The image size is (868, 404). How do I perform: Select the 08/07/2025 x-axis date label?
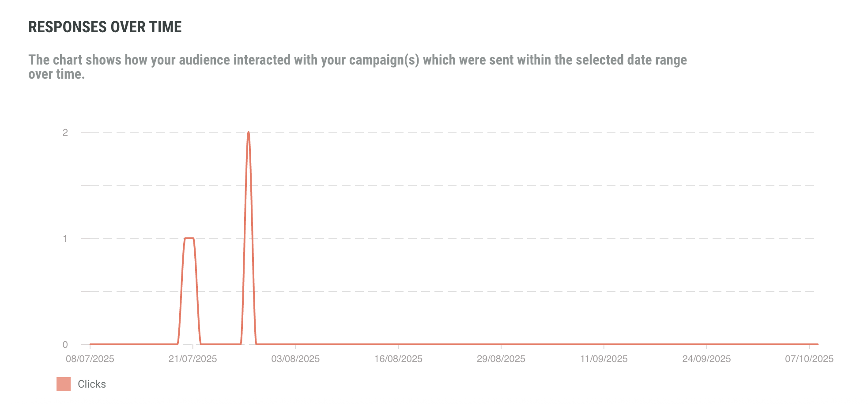coord(90,359)
